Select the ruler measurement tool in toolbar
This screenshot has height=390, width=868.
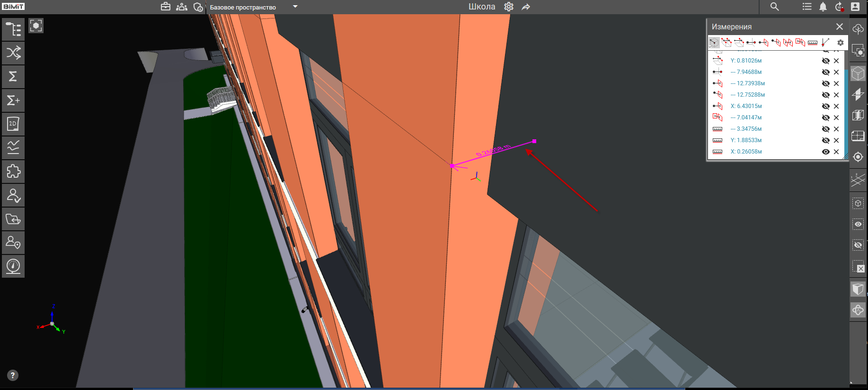pyautogui.click(x=812, y=43)
